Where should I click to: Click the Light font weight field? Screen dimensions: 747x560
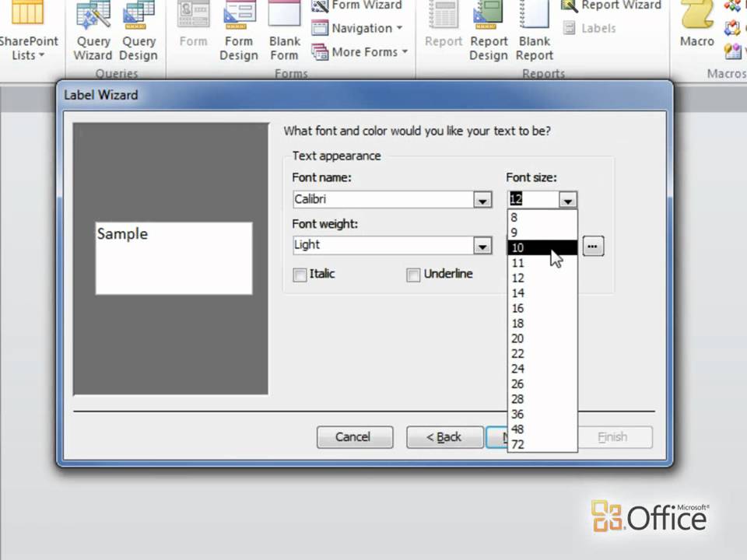click(383, 245)
